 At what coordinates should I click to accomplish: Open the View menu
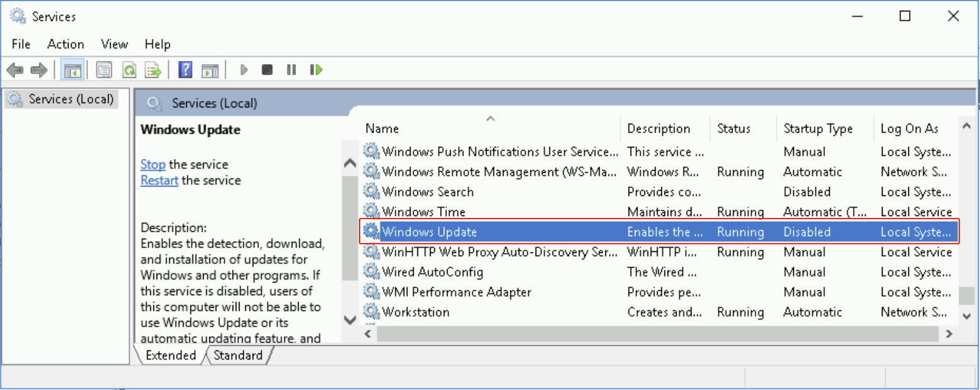[x=114, y=44]
